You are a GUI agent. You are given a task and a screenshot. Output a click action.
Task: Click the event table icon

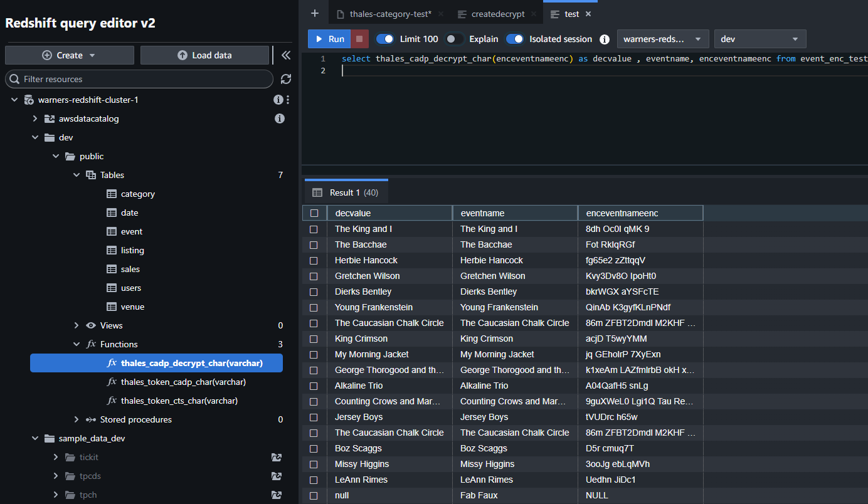point(112,232)
